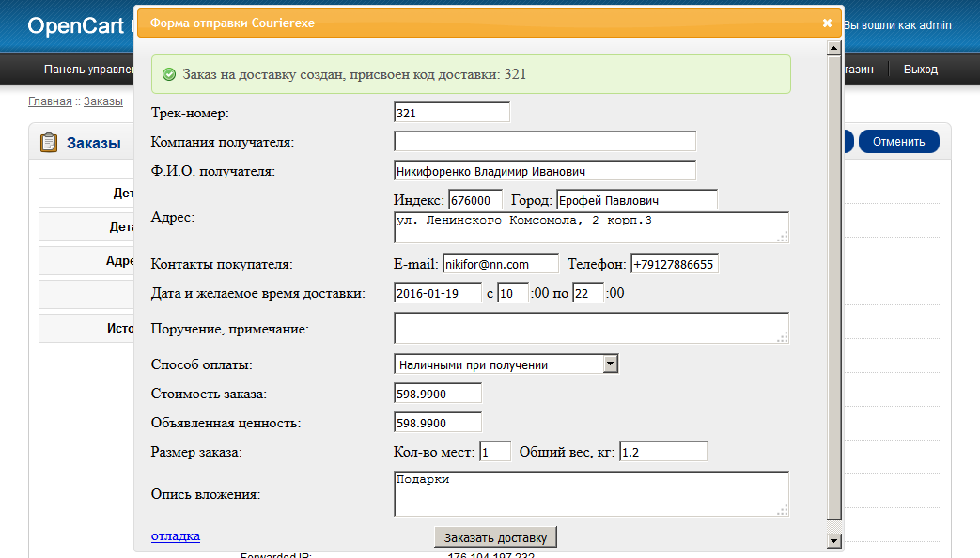Viewport: 980px width, 558px height.
Task: Open the Панель управления menu item
Action: (x=87, y=70)
